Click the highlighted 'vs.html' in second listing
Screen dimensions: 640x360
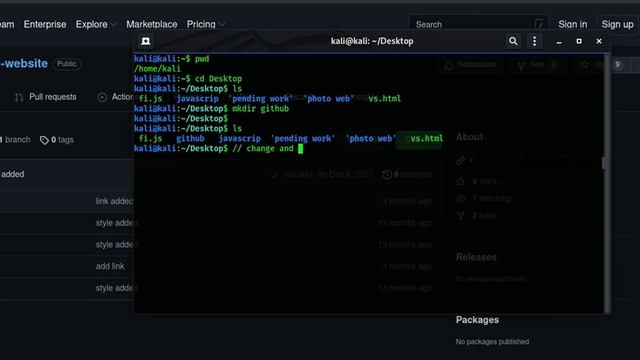(427, 139)
